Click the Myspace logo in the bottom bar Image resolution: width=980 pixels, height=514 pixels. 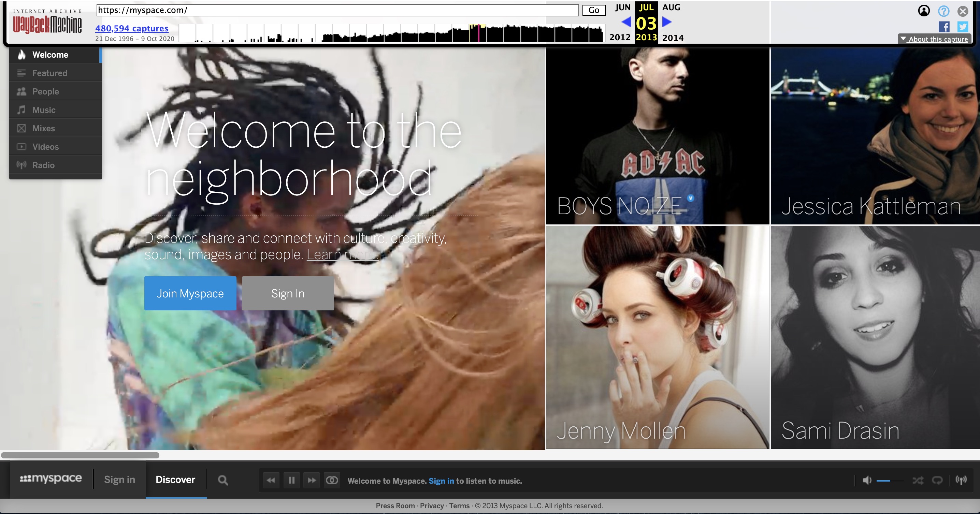point(52,479)
